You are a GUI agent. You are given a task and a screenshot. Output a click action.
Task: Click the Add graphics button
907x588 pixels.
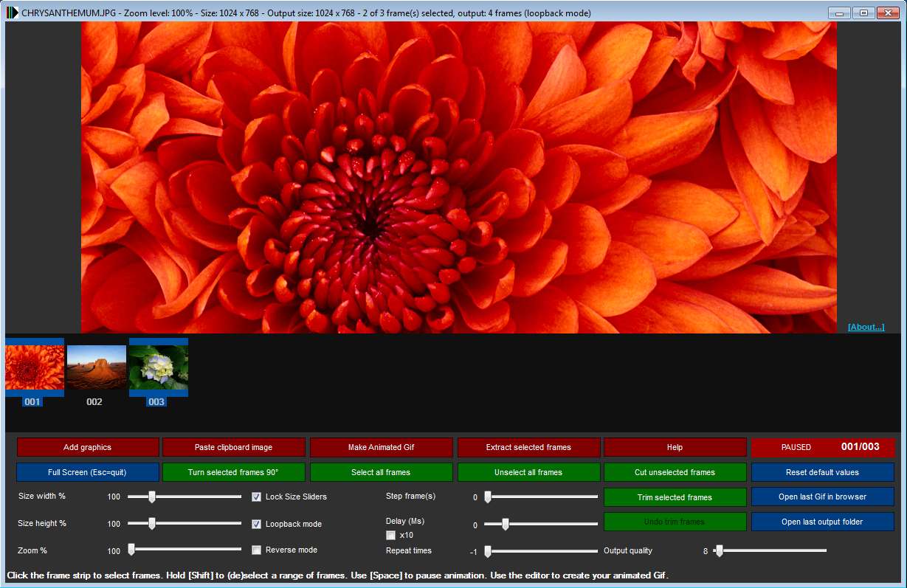pyautogui.click(x=87, y=447)
